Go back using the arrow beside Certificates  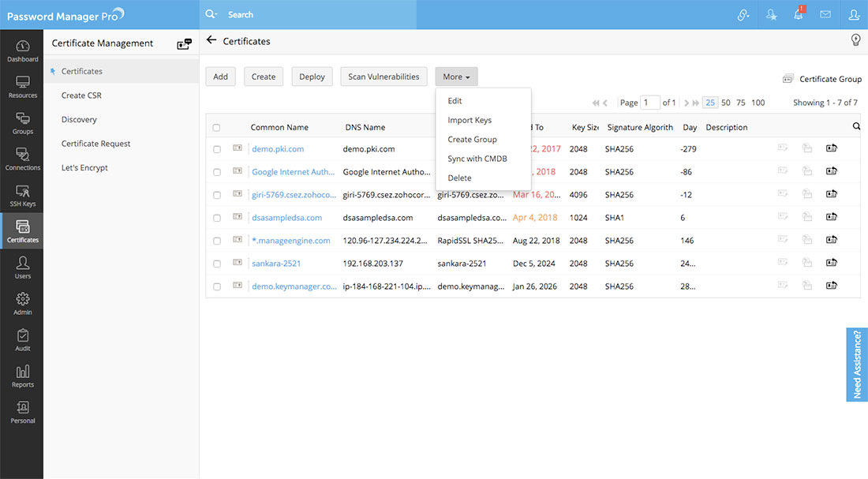click(211, 40)
